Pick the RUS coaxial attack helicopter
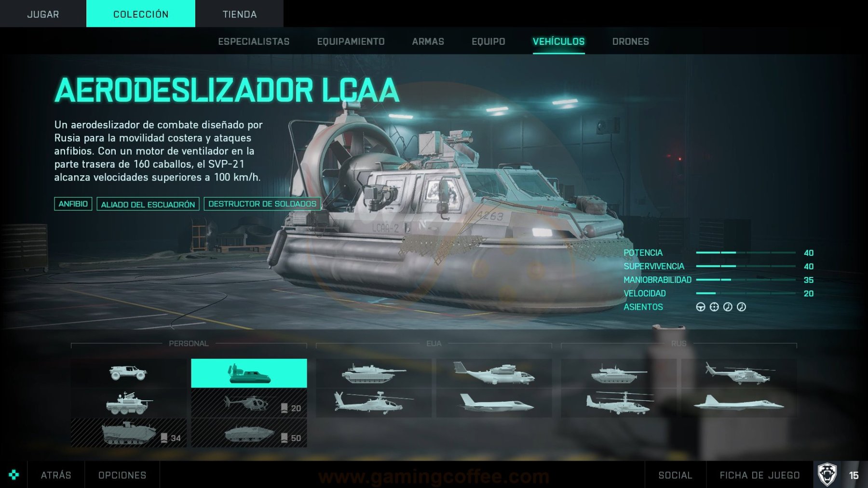Screen dimensions: 868x488 click(619, 403)
